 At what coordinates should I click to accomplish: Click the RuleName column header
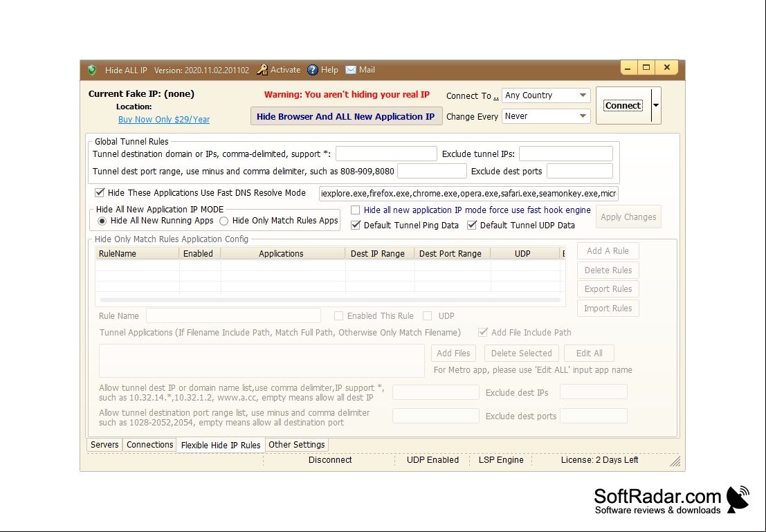[138, 253]
